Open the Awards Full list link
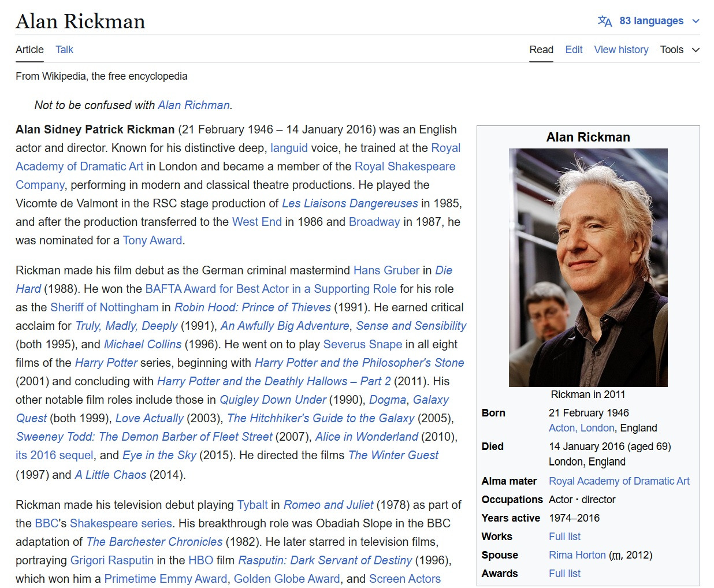This screenshot has height=588, width=714. [x=564, y=574]
